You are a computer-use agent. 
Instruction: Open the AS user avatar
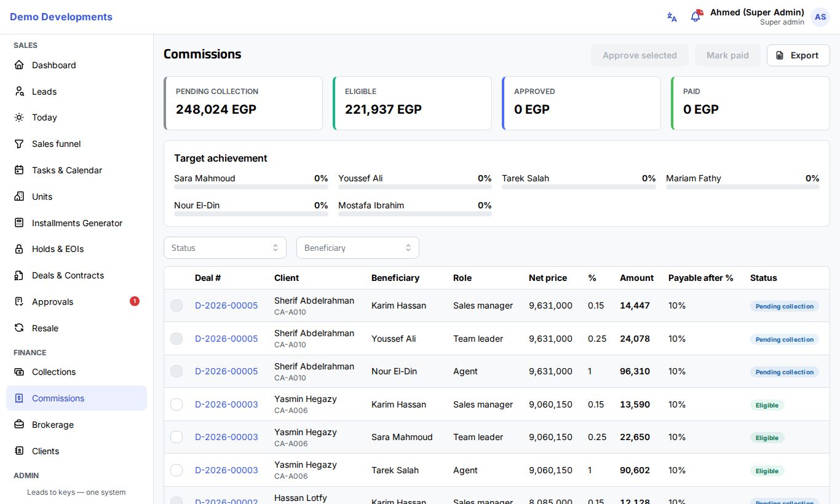[x=820, y=17]
